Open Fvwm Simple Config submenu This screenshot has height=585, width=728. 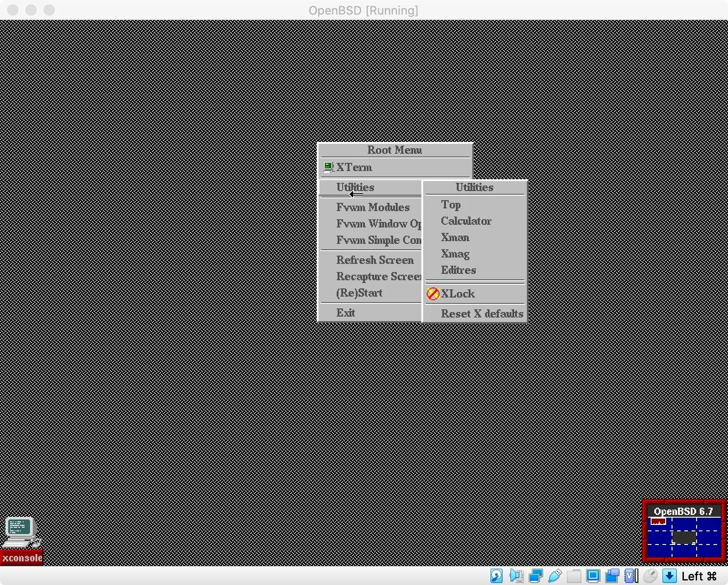tap(371, 240)
